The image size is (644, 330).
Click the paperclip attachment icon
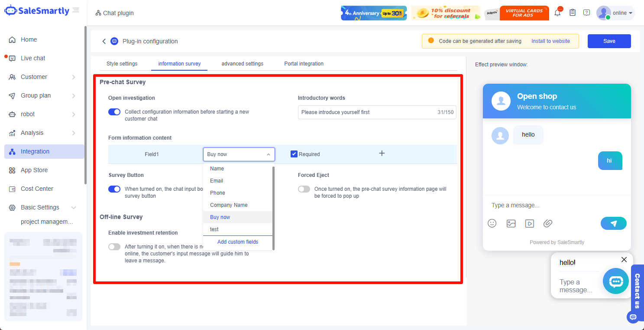pos(548,223)
